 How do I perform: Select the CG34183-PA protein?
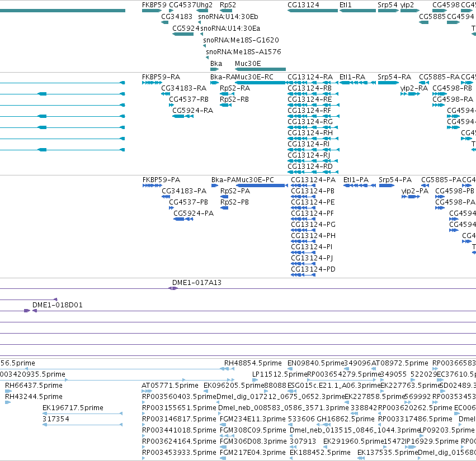(x=184, y=191)
